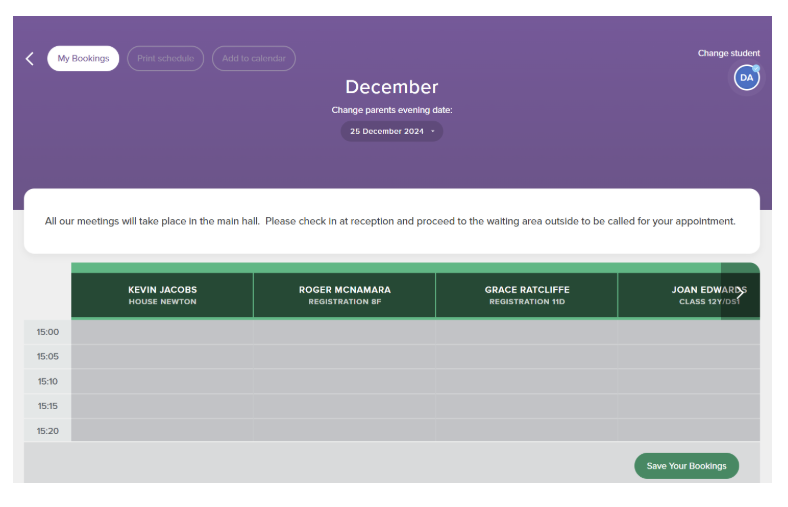Select Grace Ratcliffe column header
The height and width of the screenshot is (507, 788).
click(x=526, y=295)
